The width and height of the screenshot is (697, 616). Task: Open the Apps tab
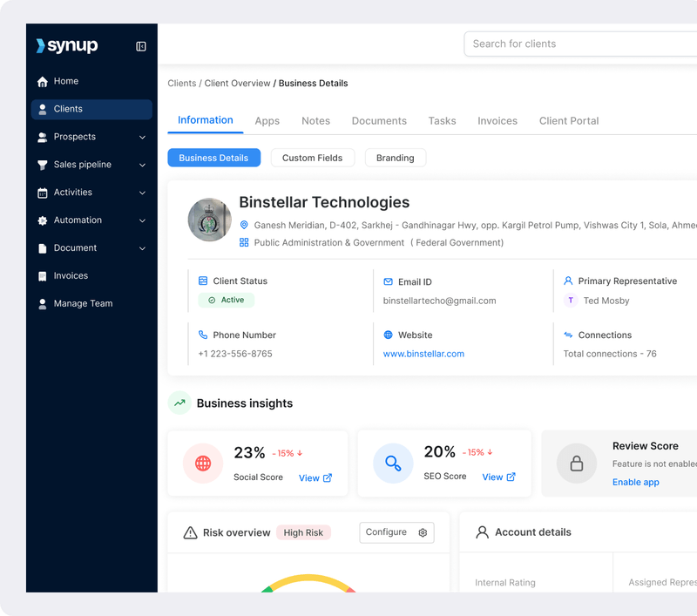pyautogui.click(x=267, y=121)
